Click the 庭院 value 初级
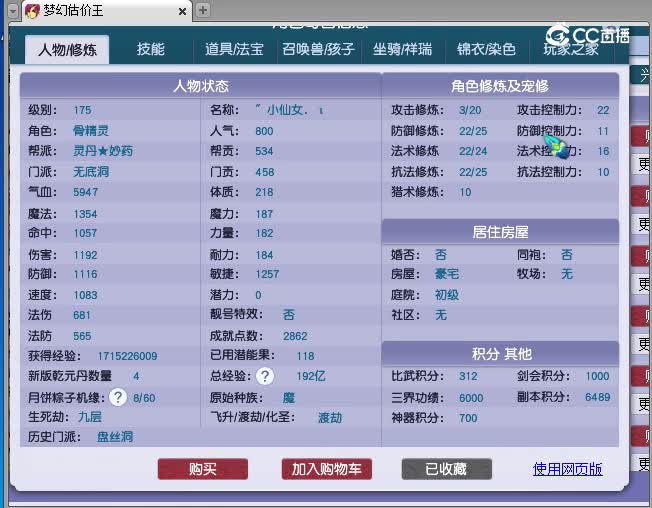 pos(447,295)
